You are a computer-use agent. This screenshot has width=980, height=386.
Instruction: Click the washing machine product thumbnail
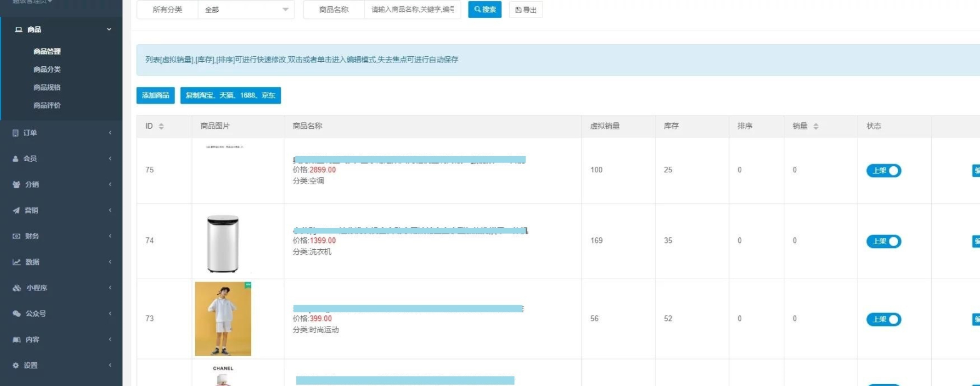[223, 242]
